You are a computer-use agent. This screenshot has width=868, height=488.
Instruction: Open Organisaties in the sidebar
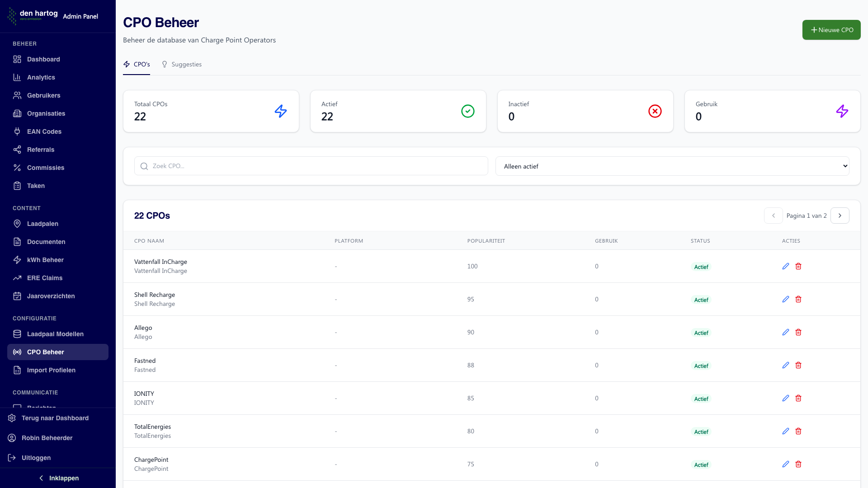[x=58, y=113]
